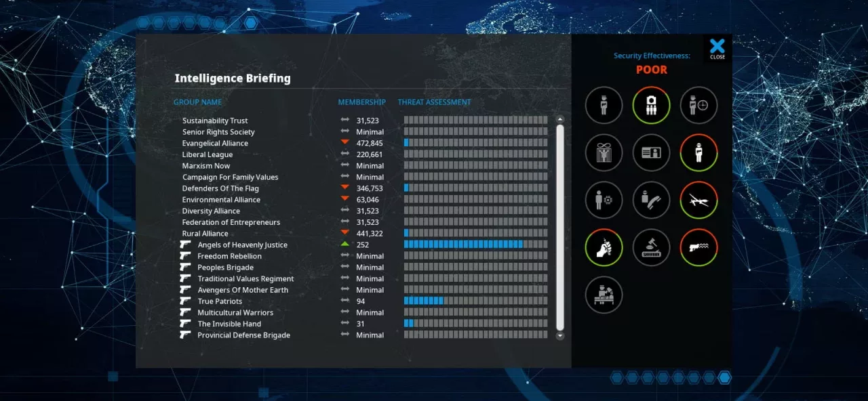Open the armed officer icon with red-green ring
Image resolution: width=868 pixels, height=401 pixels.
[698, 152]
